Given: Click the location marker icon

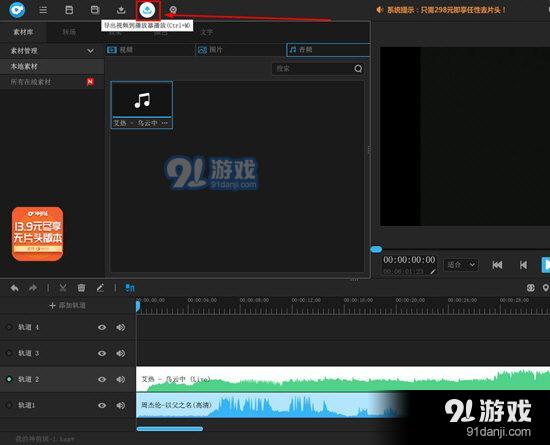Looking at the screenshot, I should (545, 288).
